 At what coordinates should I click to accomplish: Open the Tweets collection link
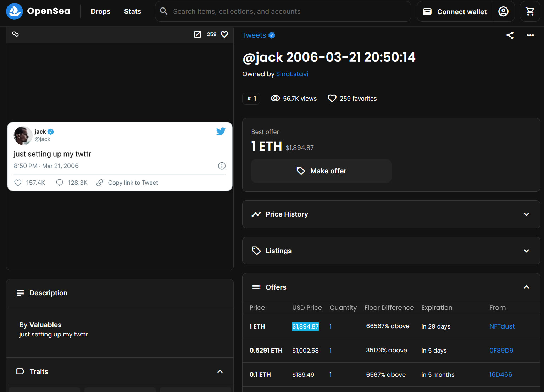point(254,35)
